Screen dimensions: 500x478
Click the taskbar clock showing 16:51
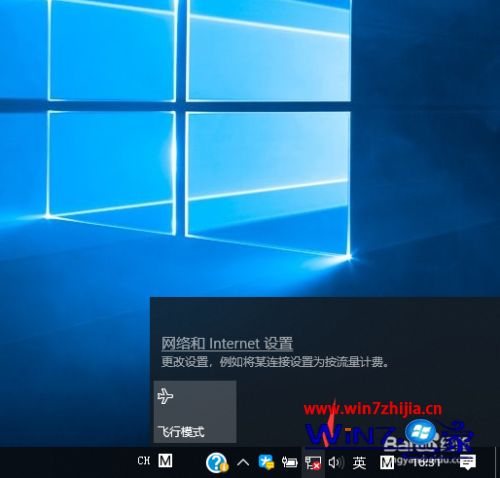(x=426, y=463)
